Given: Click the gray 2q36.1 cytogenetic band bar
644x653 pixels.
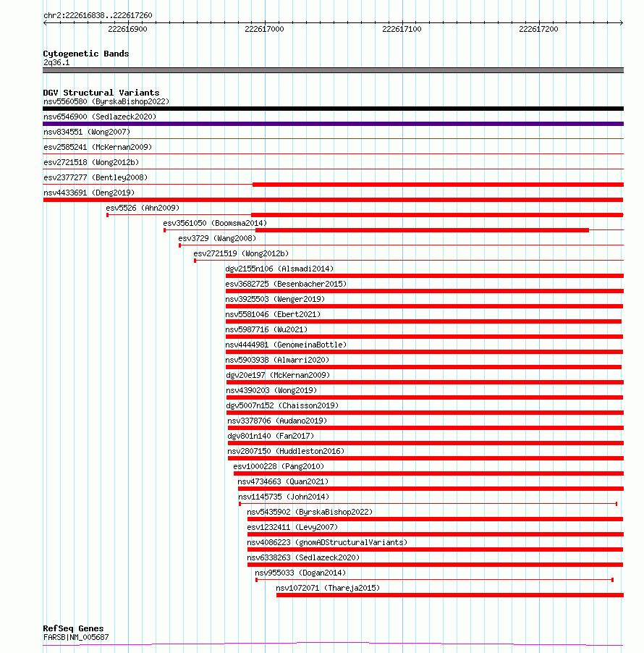Looking at the screenshot, I should [x=333, y=70].
